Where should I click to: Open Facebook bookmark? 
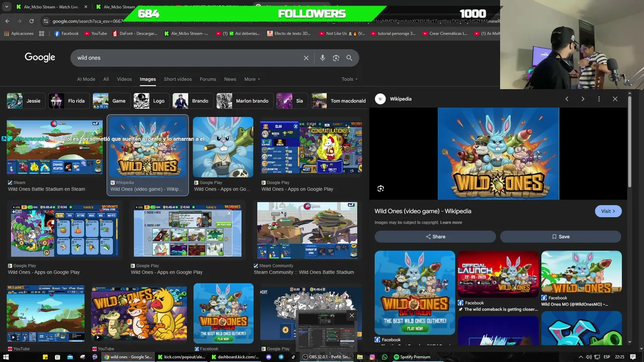click(x=66, y=34)
